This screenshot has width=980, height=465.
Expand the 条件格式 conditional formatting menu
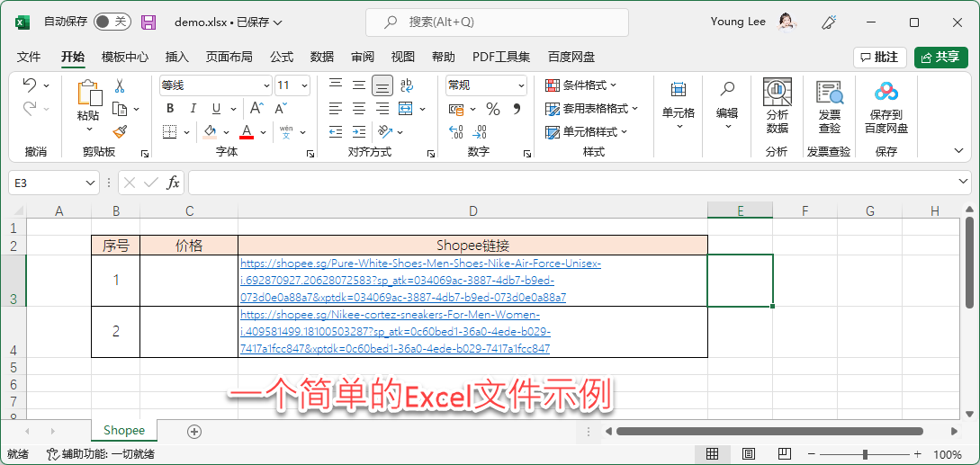point(581,85)
